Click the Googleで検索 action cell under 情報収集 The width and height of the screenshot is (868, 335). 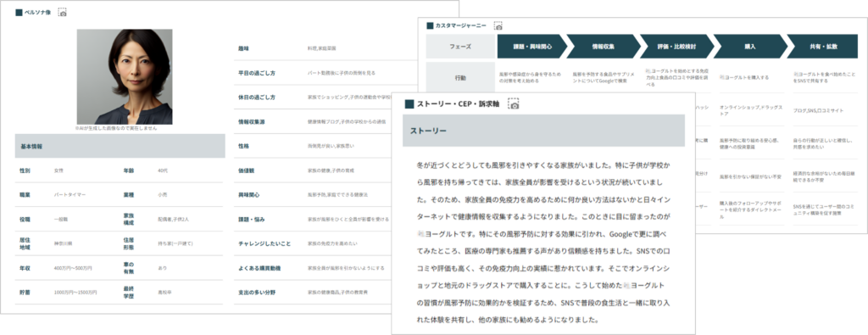(x=603, y=77)
